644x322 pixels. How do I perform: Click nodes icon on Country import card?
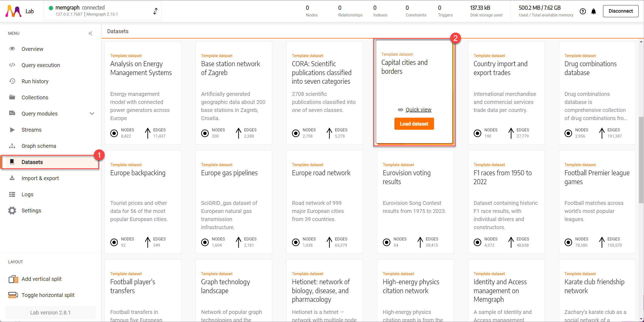pos(477,133)
